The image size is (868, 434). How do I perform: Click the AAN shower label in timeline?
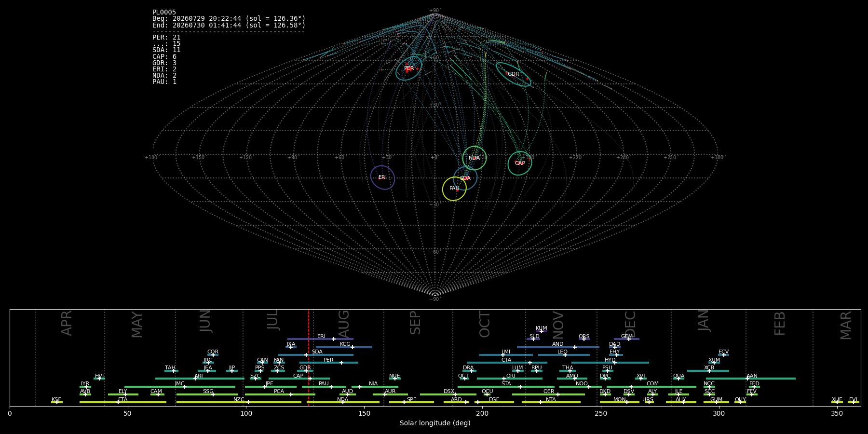pyautogui.click(x=752, y=376)
